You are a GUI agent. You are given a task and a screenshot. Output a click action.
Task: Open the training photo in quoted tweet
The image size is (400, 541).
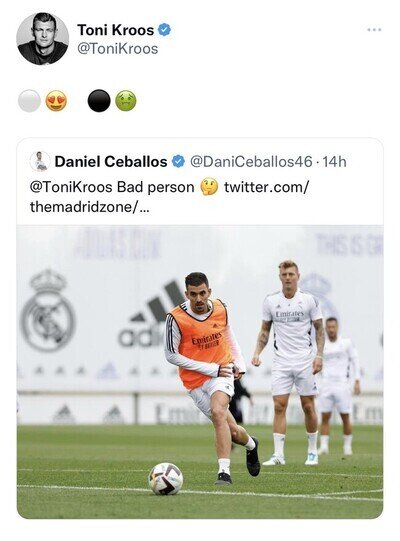[x=200, y=372]
